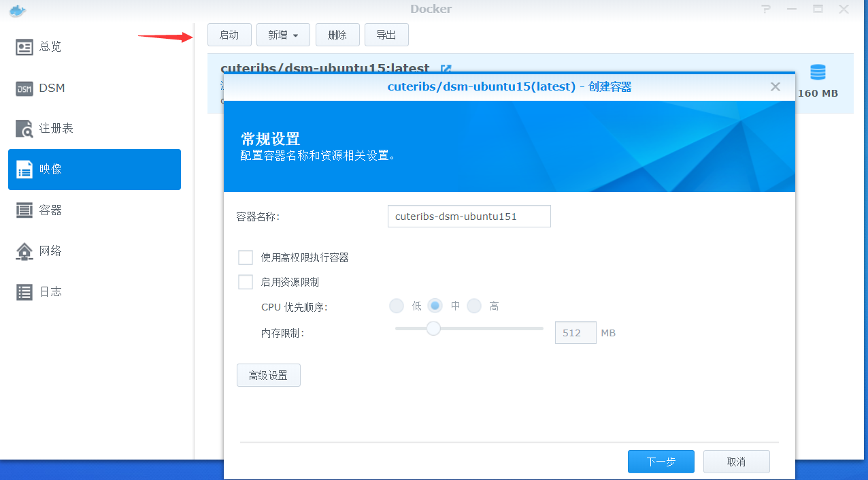Click the 启动 launch button

(229, 35)
